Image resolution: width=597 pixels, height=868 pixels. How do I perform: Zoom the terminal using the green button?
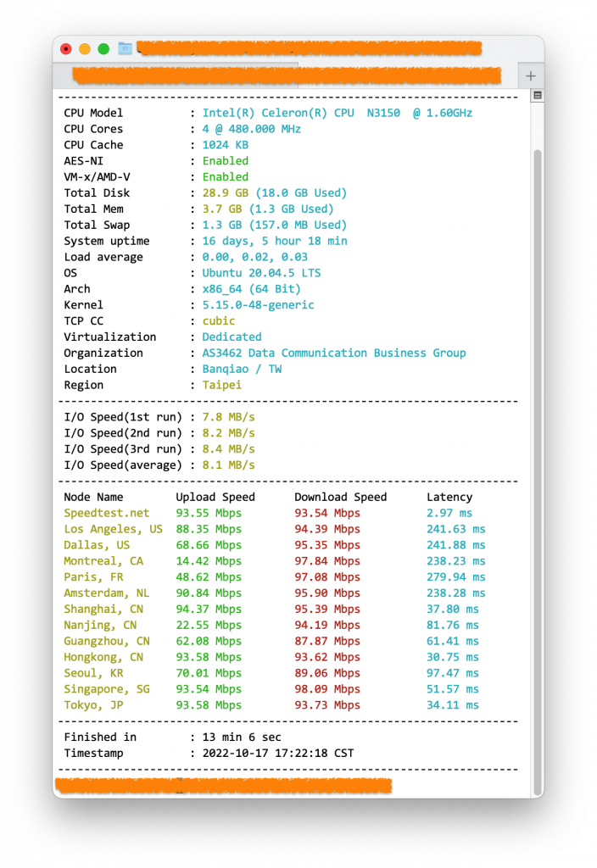click(x=103, y=48)
